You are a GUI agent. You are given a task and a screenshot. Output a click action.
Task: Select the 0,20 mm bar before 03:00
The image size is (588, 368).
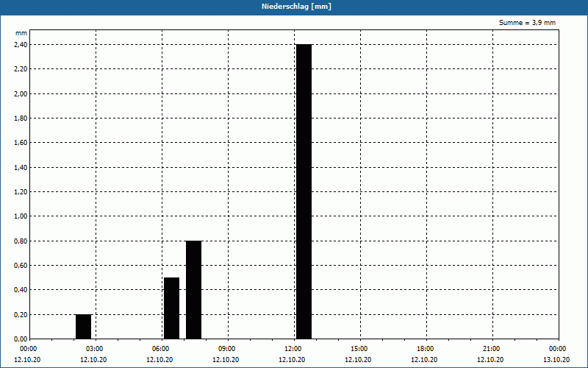pos(83,327)
